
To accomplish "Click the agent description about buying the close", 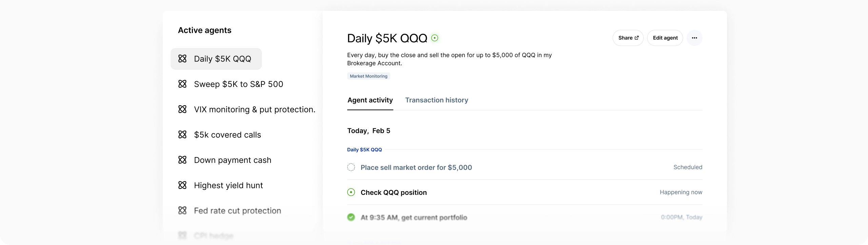I will click(450, 59).
